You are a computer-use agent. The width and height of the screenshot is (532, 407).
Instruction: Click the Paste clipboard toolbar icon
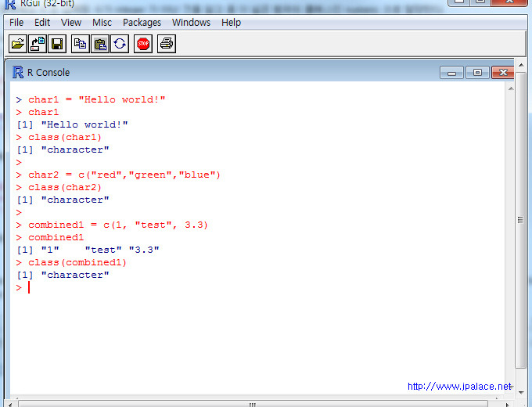100,44
